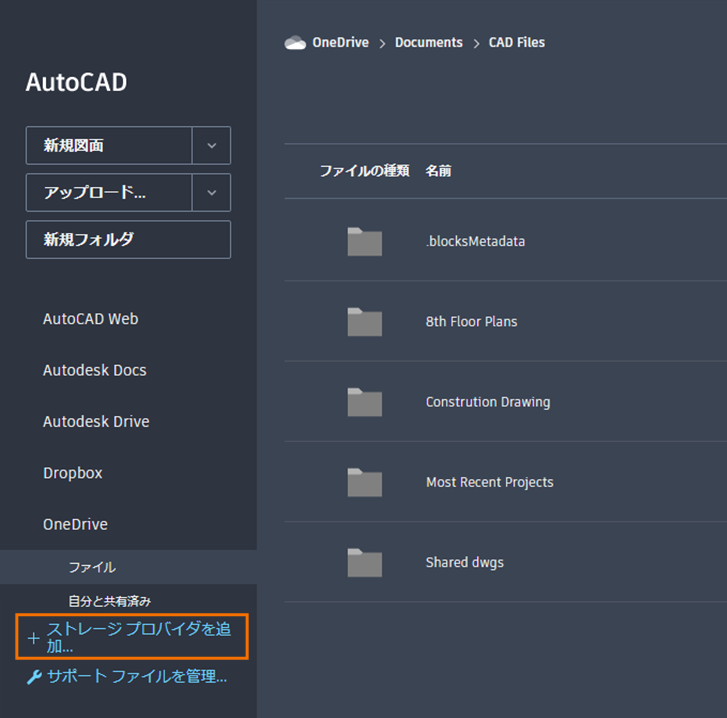Open the Constrution Drawing folder name
The height and width of the screenshot is (718, 727).
pos(488,402)
